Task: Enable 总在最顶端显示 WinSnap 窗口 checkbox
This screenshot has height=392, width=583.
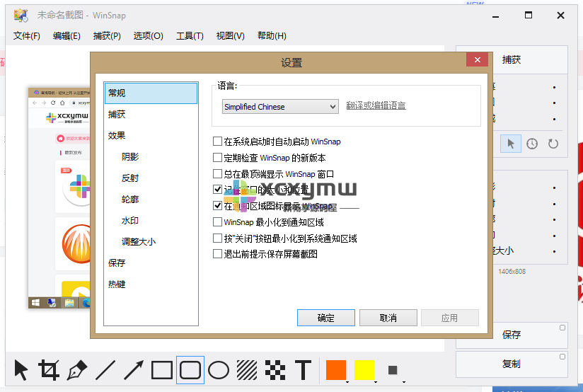Action: [217, 173]
